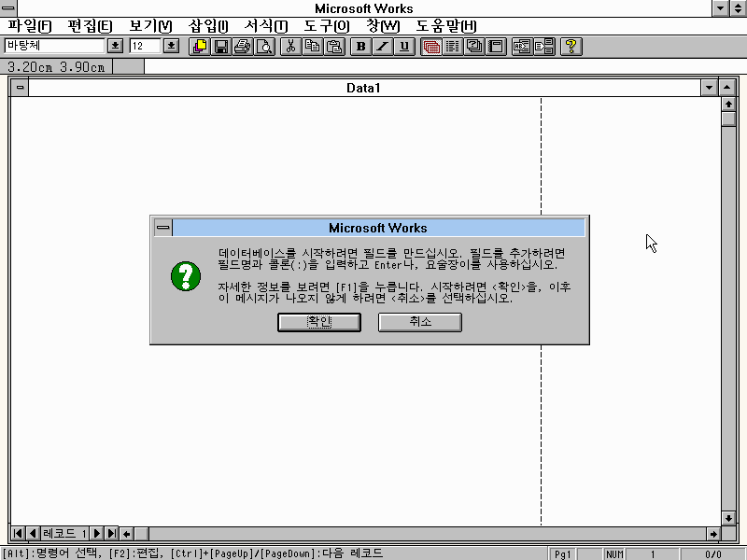
Task: Click horizontal scrollbar right arrow
Action: pos(713,534)
